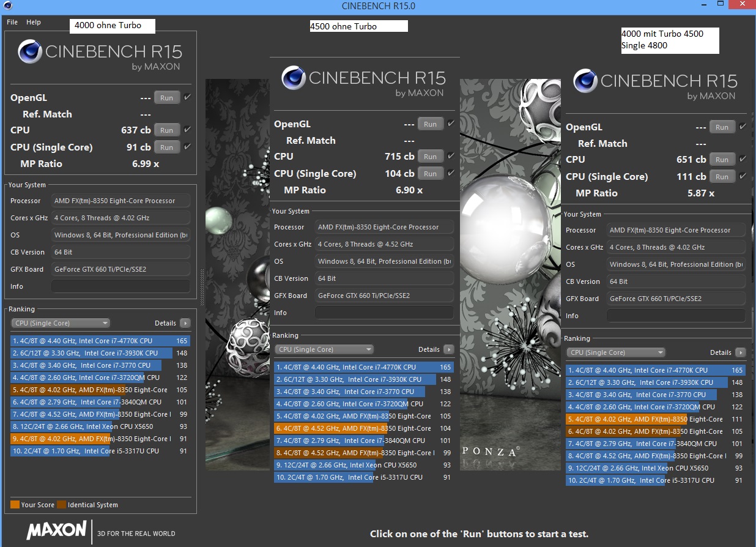
Task: Click Processor field in the 4.52 GHz panel
Action: click(384, 227)
